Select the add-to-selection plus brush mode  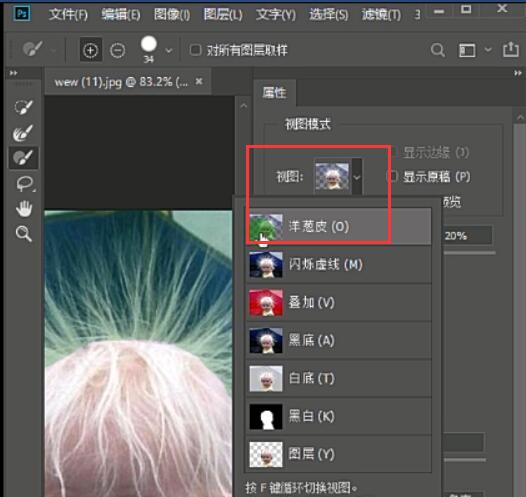pyautogui.click(x=91, y=50)
